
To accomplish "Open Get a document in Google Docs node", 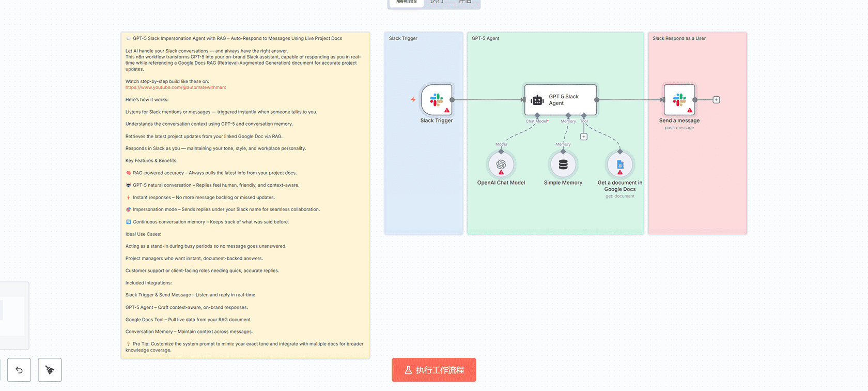I will point(619,165).
